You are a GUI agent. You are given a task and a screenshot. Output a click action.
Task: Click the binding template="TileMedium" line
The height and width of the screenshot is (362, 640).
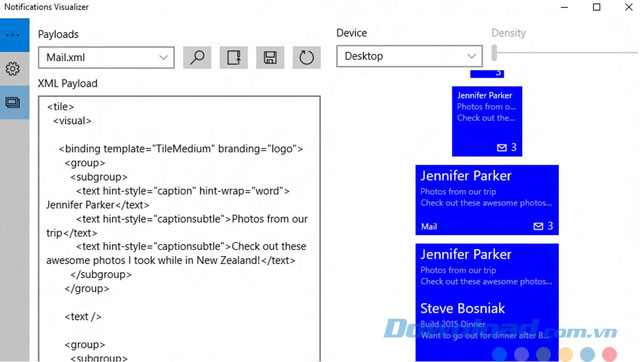[181, 149]
